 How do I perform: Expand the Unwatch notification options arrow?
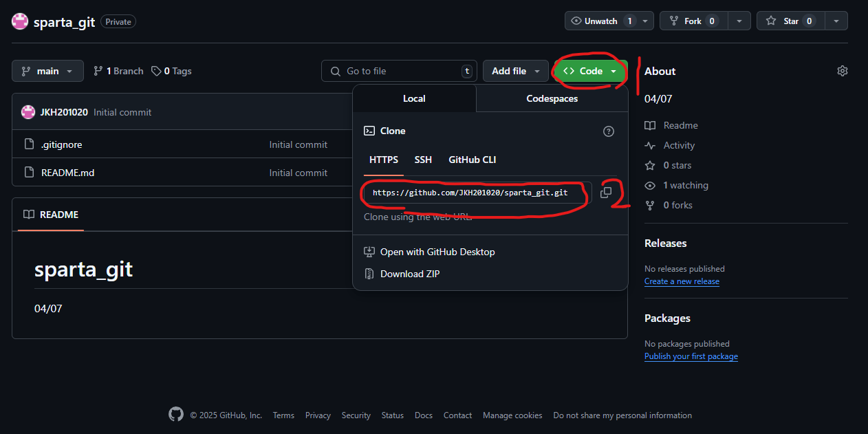point(645,21)
